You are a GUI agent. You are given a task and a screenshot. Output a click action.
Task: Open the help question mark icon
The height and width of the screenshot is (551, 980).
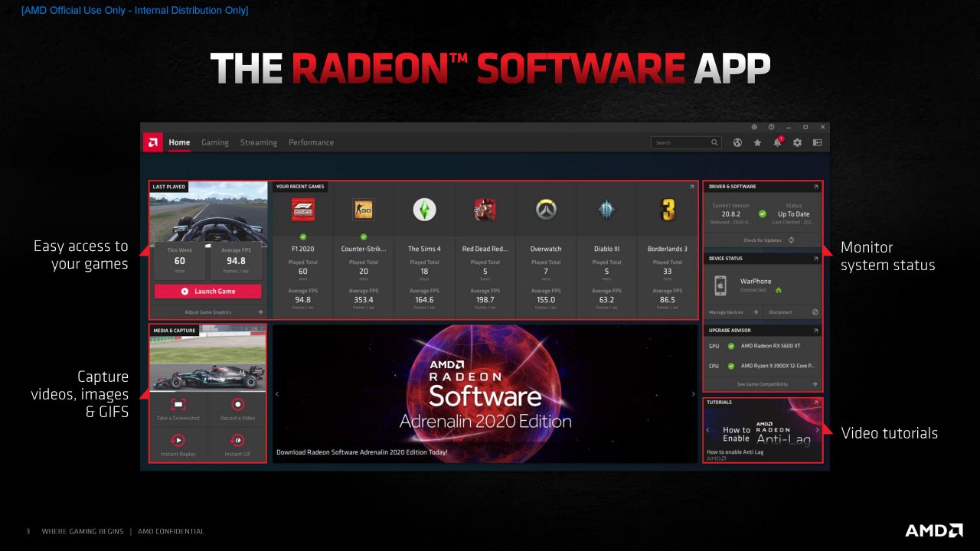point(771,127)
